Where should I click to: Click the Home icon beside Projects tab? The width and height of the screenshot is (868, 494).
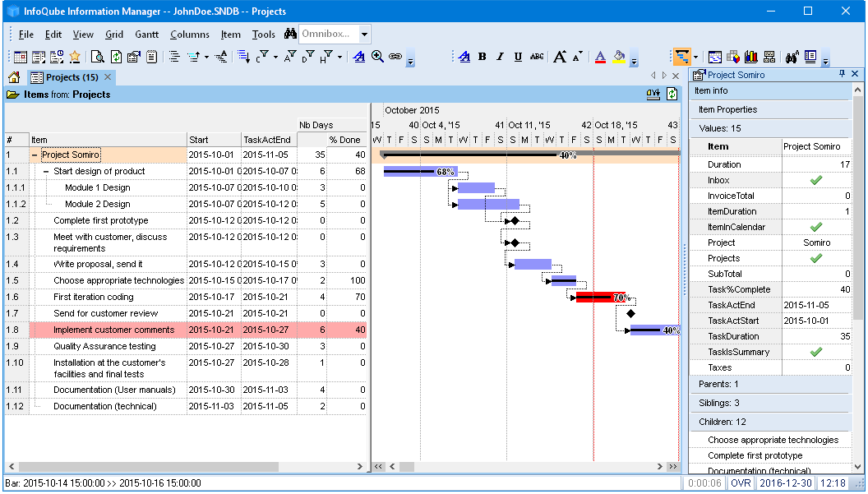pyautogui.click(x=14, y=77)
